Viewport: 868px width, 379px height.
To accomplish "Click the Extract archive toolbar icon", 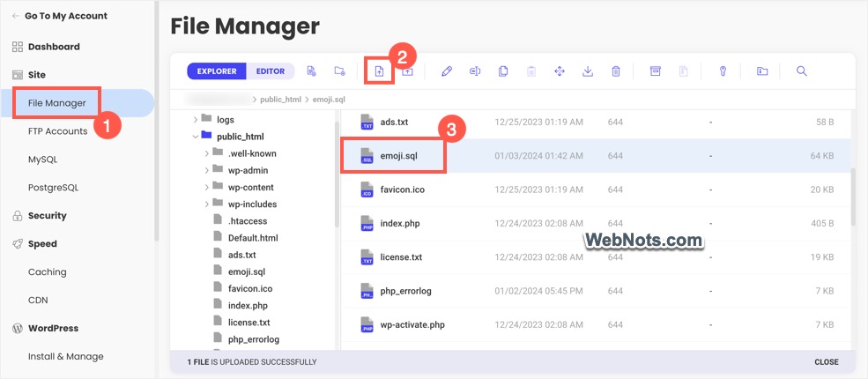I will pyautogui.click(x=684, y=71).
